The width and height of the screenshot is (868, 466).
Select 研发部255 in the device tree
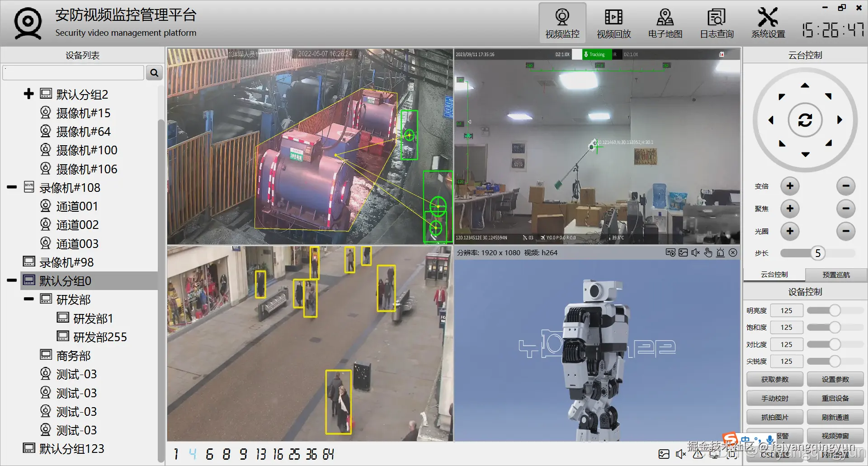100,337
